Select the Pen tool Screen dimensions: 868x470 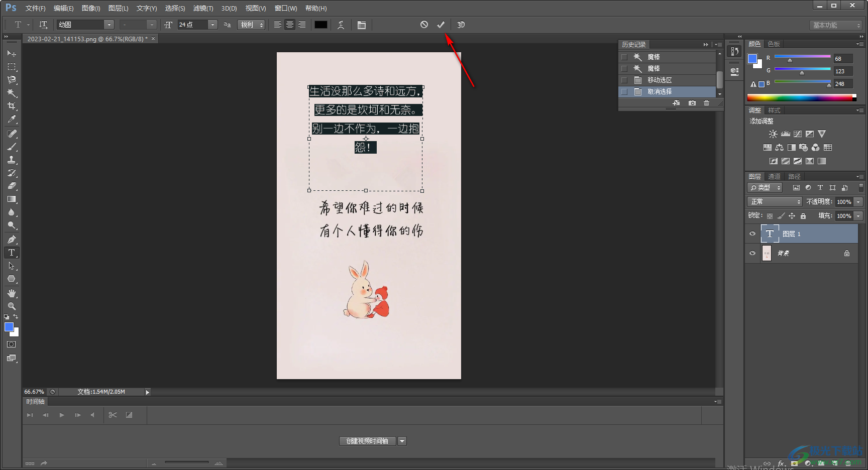(x=12, y=240)
